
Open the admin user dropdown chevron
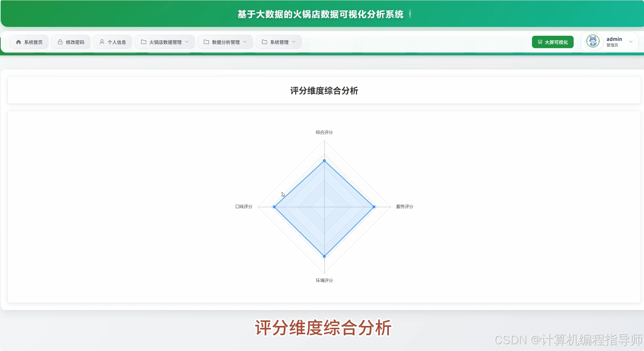click(631, 42)
